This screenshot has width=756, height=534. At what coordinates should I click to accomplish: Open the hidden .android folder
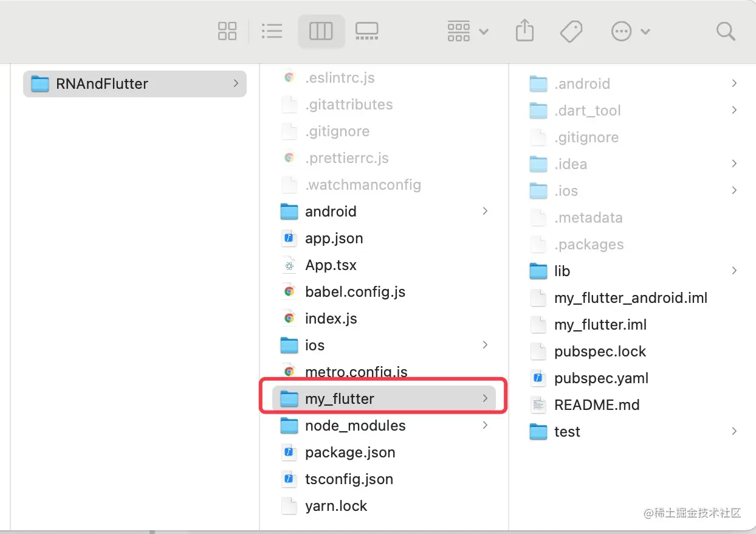(x=582, y=84)
